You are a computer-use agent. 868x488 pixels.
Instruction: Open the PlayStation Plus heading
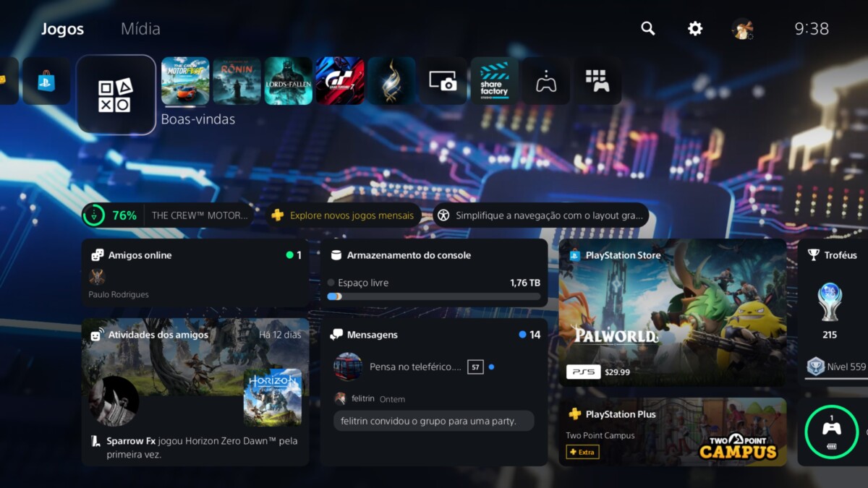(x=621, y=414)
